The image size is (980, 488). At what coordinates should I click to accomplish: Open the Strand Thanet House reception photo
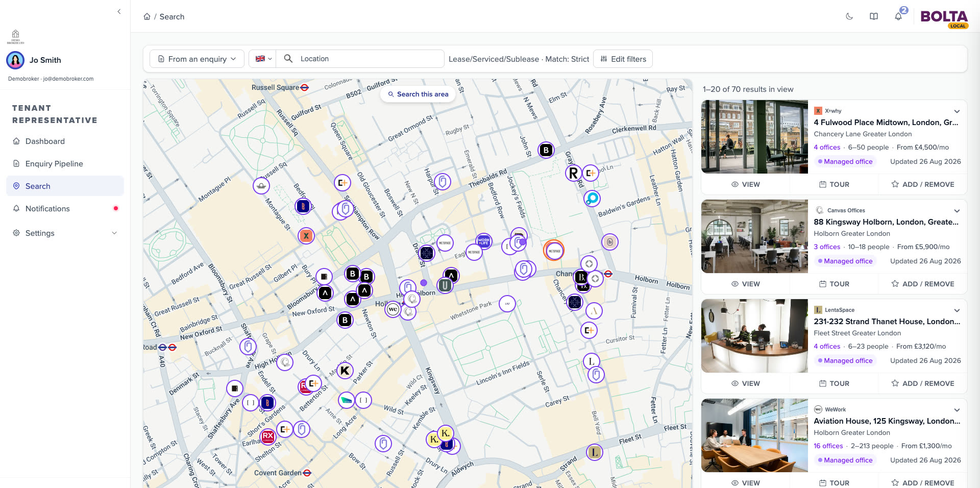coord(754,336)
